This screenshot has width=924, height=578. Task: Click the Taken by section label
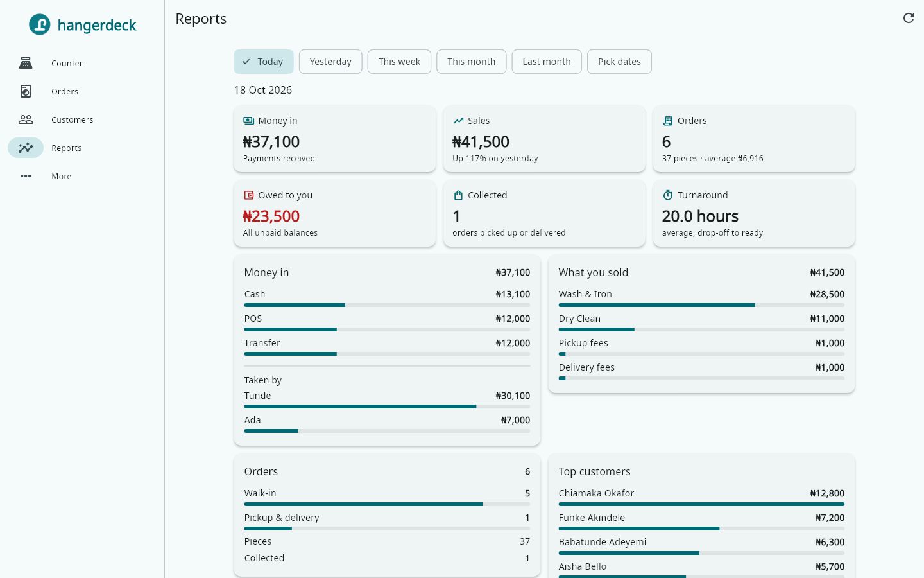[263, 380]
